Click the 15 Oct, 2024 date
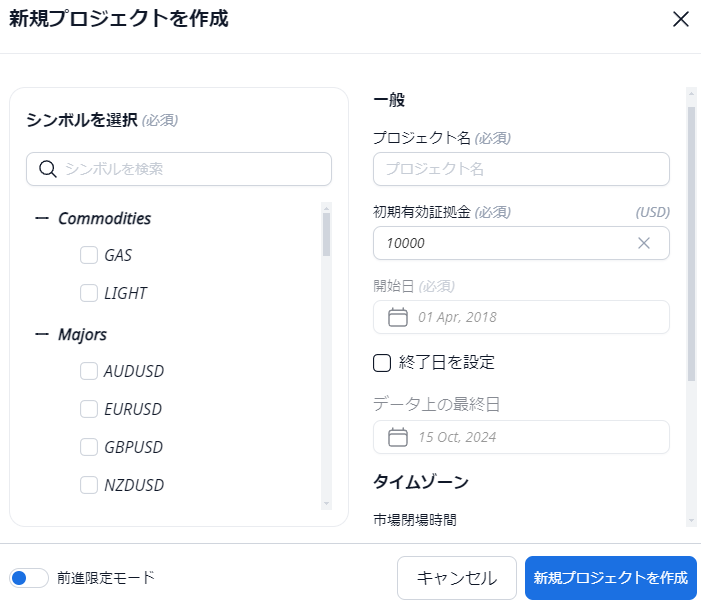 (x=457, y=437)
